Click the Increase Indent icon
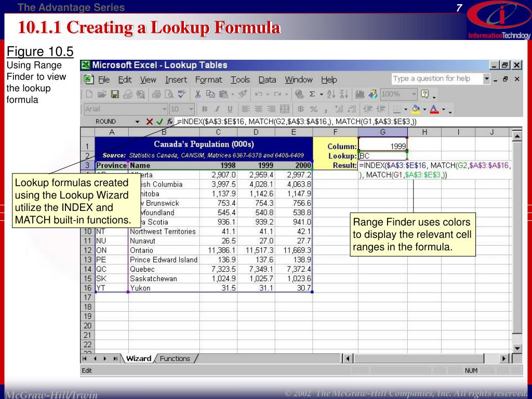Image resolution: width=532 pixels, height=399 pixels. (381, 109)
